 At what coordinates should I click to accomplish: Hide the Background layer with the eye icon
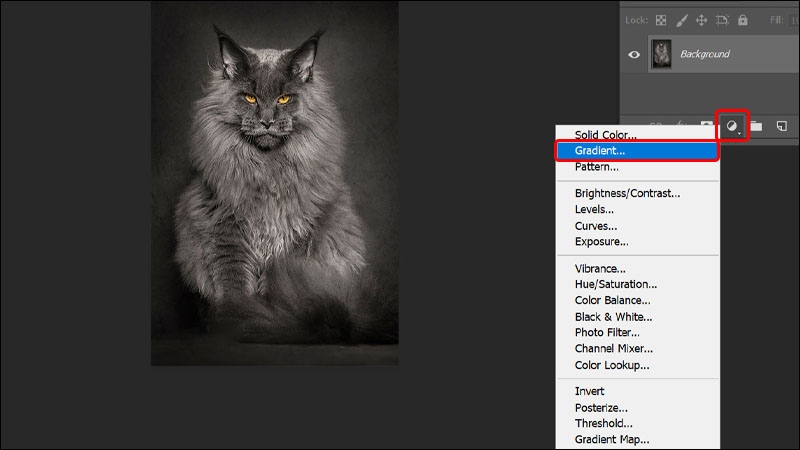pos(634,54)
